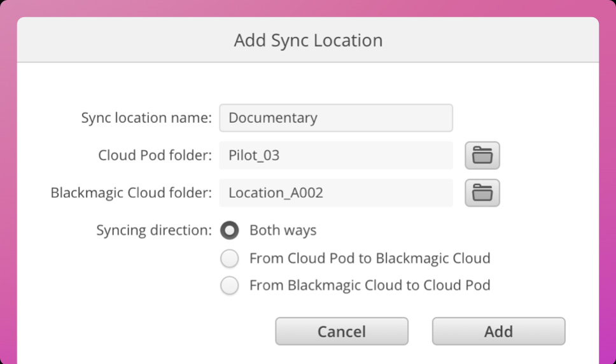Click the "Sync location name:" label
This screenshot has height=364, width=616.
tap(146, 118)
